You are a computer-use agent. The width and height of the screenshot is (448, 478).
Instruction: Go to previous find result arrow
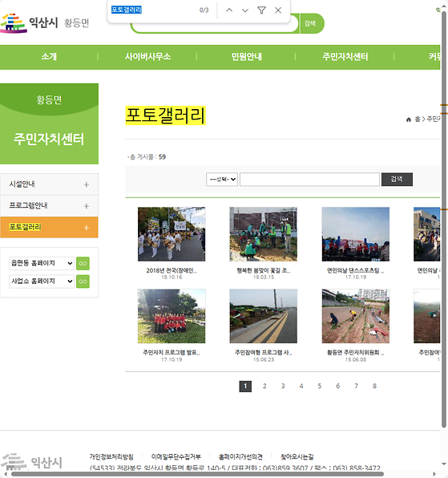point(229,10)
